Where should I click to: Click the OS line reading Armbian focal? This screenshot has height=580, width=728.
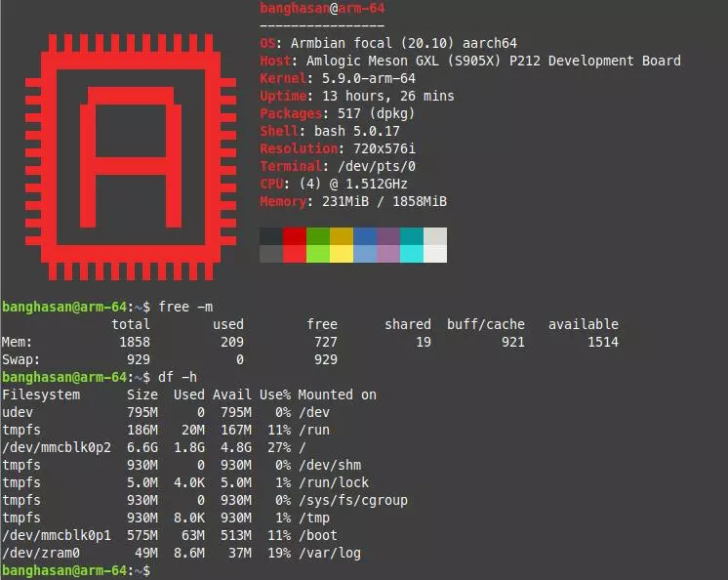pos(388,43)
